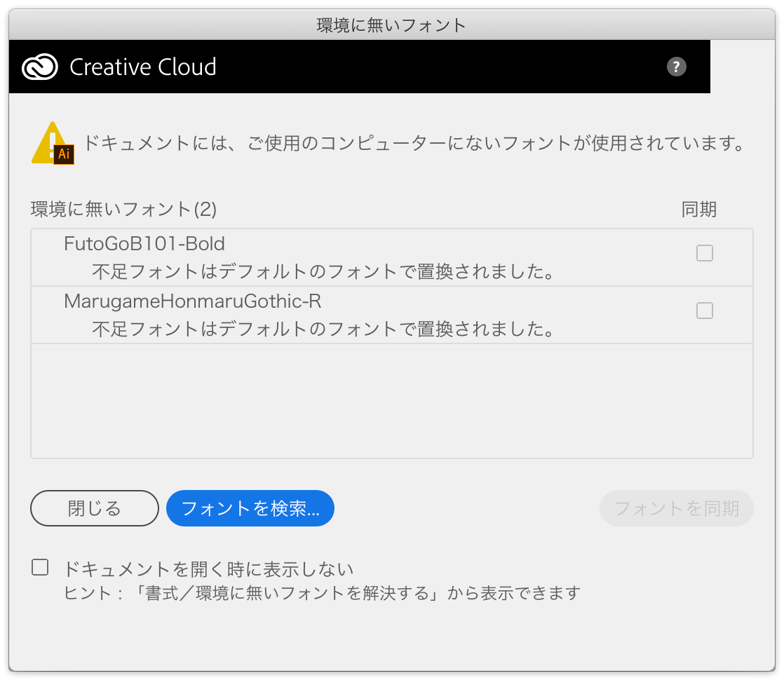Click replacement notice under FutoGoB101-Bold
784x680 pixels.
pyautogui.click(x=323, y=271)
